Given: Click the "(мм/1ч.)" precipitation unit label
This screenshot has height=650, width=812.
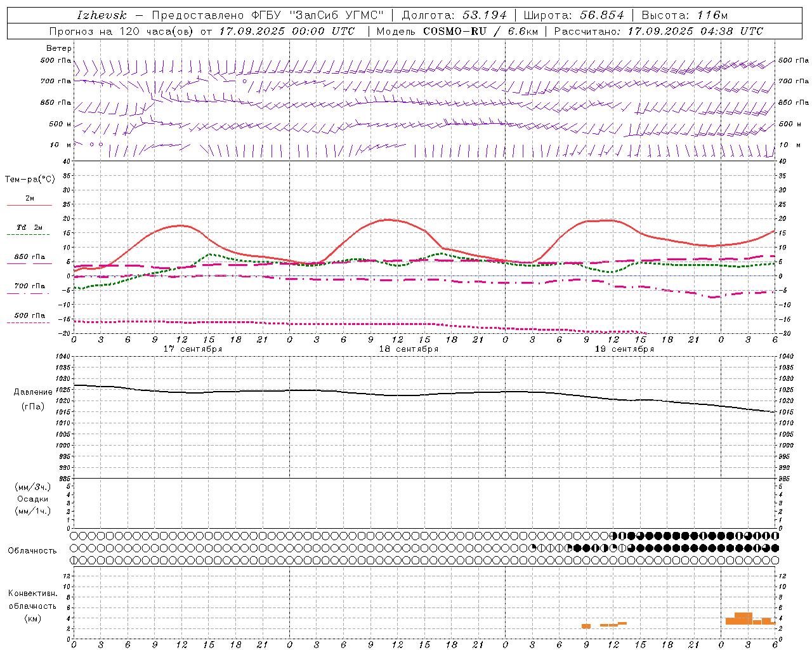Looking at the screenshot, I should click(32, 511).
